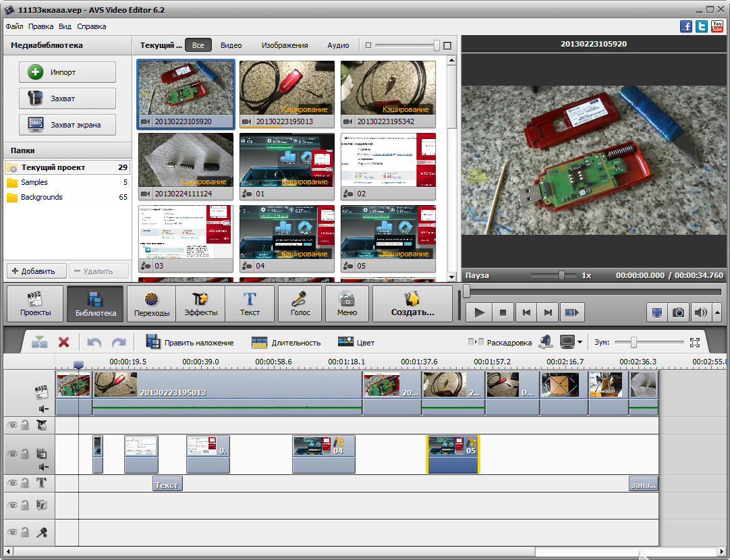The width and height of the screenshot is (730, 560).
Task: Open the Переходы (Transitions) panel
Action: click(x=151, y=304)
